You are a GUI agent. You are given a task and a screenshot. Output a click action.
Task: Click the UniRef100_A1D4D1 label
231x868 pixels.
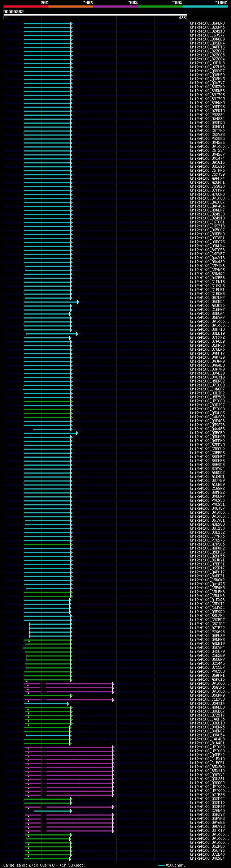point(207,477)
